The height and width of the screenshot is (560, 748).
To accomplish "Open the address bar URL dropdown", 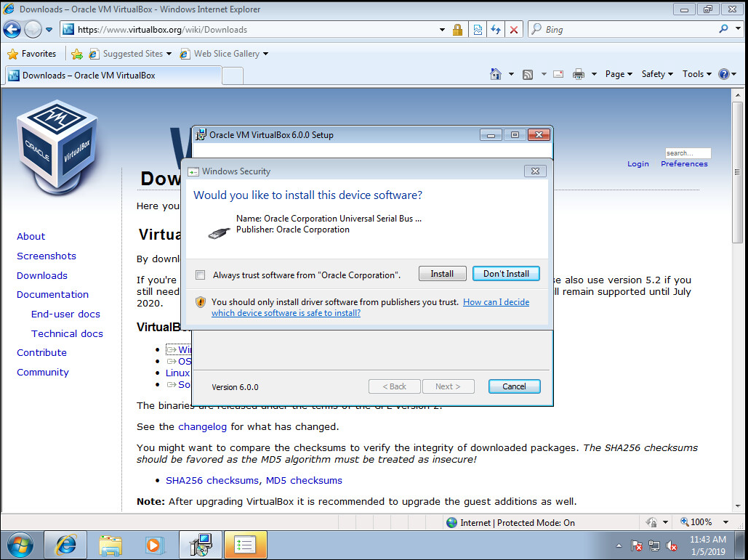I will tap(442, 30).
